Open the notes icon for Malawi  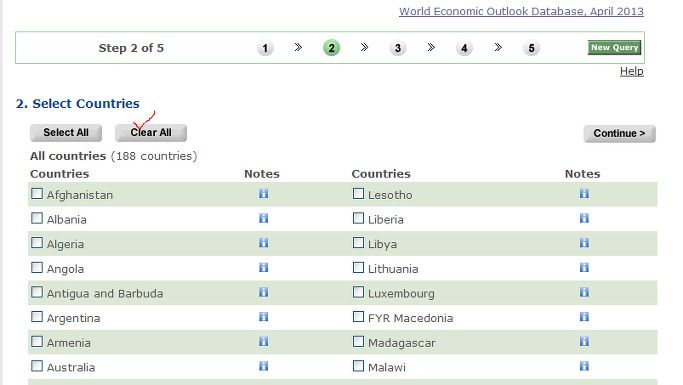pos(584,366)
